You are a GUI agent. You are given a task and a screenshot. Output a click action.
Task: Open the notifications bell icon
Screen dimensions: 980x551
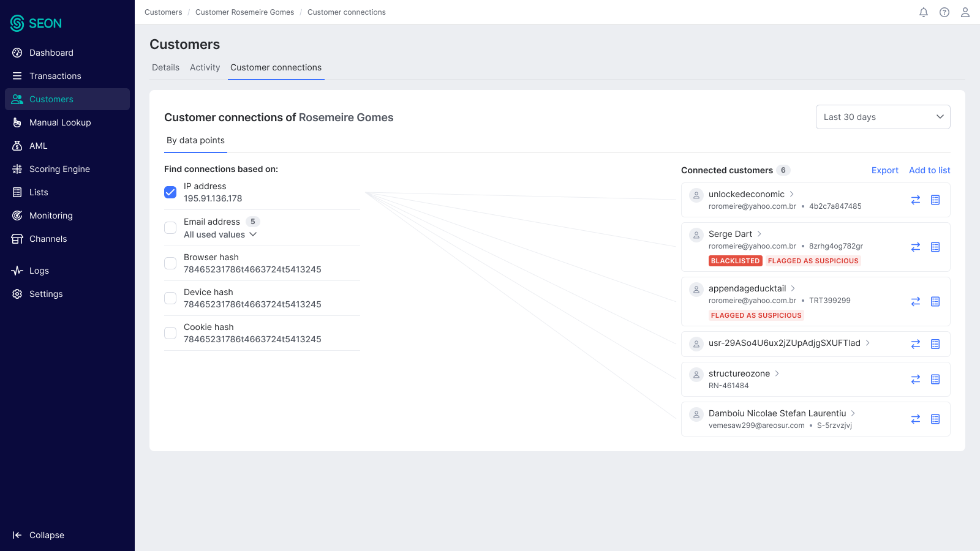pyautogui.click(x=924, y=12)
